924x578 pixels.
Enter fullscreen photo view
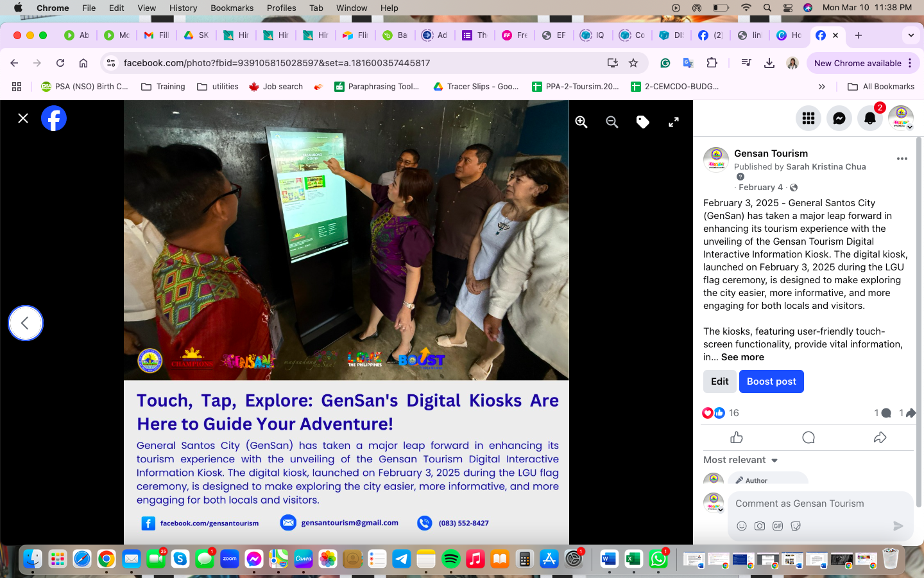point(674,122)
